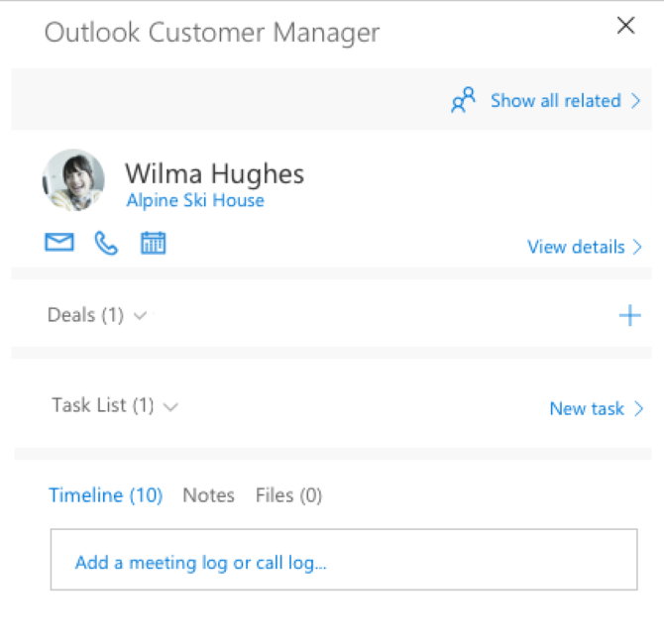
Task: Click Wilma Hughes' profile photo
Action: tap(73, 180)
